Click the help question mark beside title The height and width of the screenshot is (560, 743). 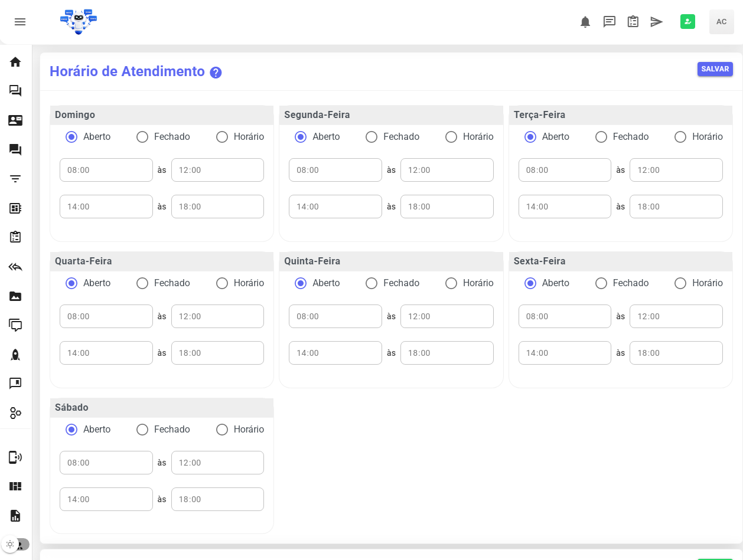pyautogui.click(x=216, y=73)
